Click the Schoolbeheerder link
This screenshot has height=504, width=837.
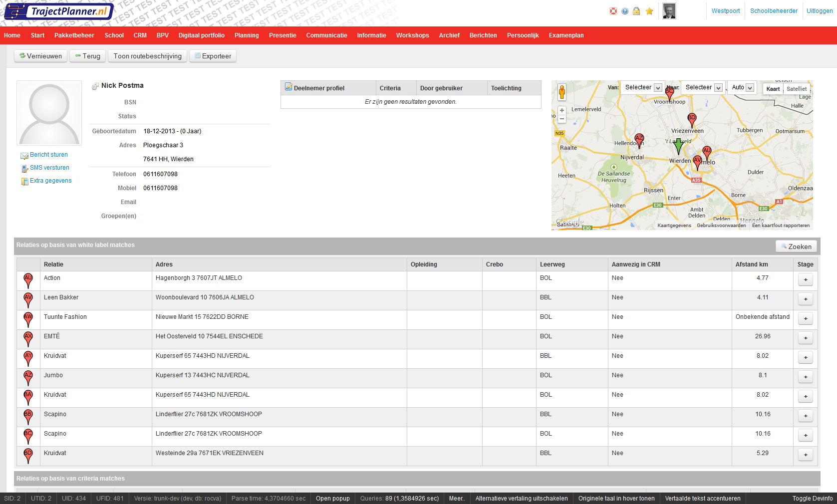(x=774, y=11)
